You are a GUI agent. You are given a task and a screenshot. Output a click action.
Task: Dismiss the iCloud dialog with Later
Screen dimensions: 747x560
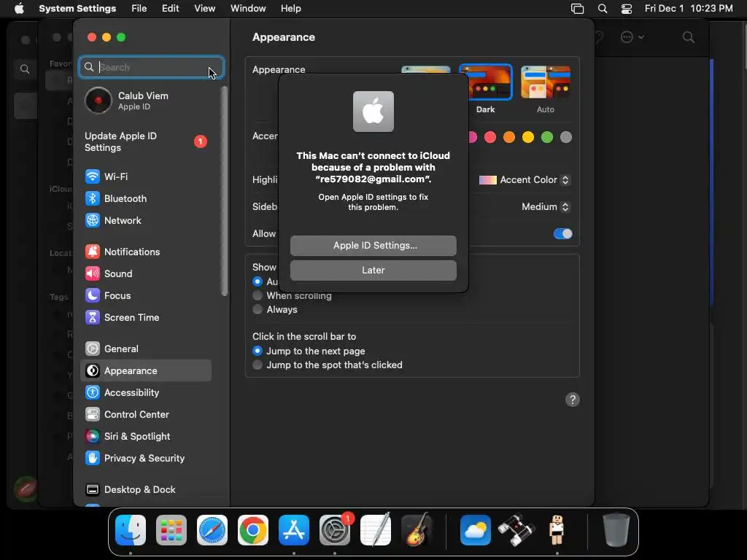click(x=373, y=271)
